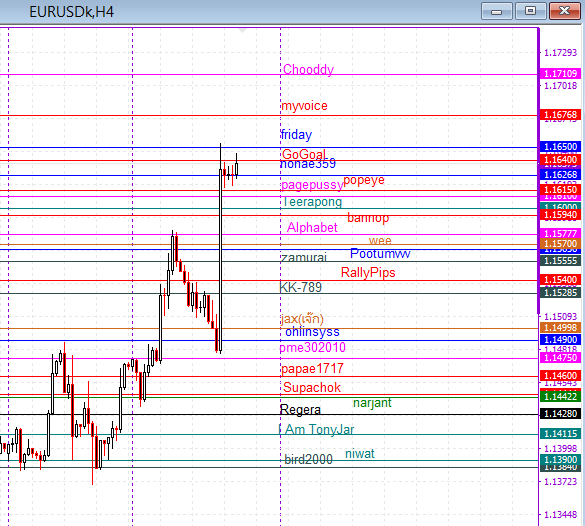Select the popeye line label

[364, 180]
